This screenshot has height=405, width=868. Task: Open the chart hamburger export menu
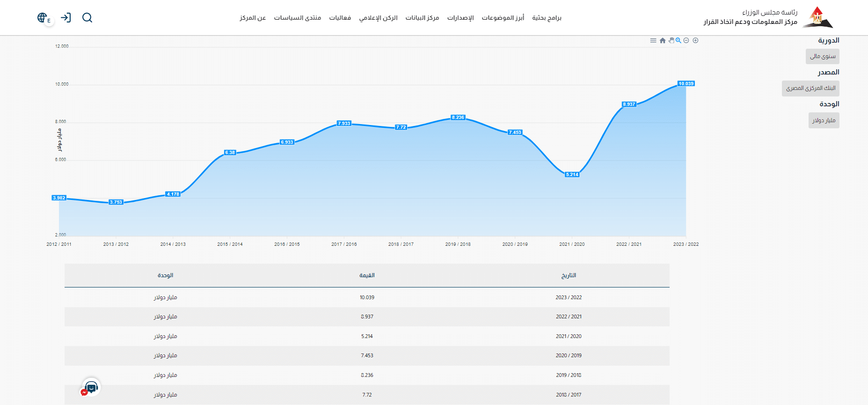tap(653, 41)
